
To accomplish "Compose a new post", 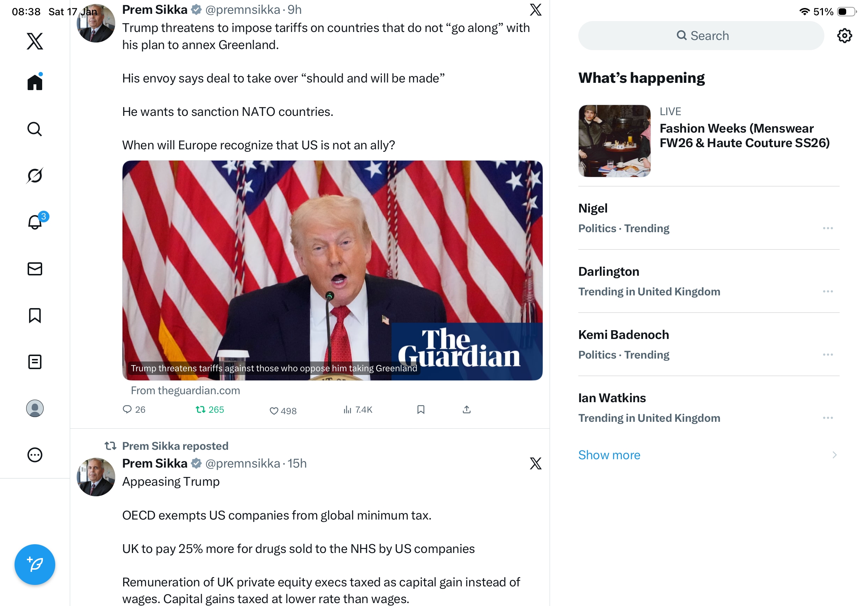I will [35, 565].
